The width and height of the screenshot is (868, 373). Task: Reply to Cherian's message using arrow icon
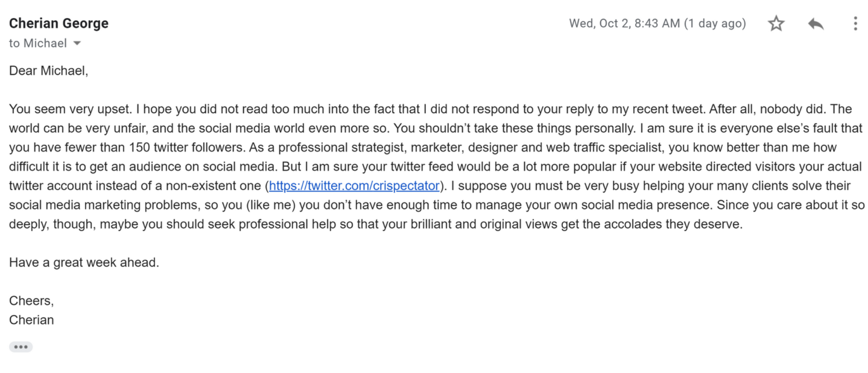pyautogui.click(x=816, y=23)
